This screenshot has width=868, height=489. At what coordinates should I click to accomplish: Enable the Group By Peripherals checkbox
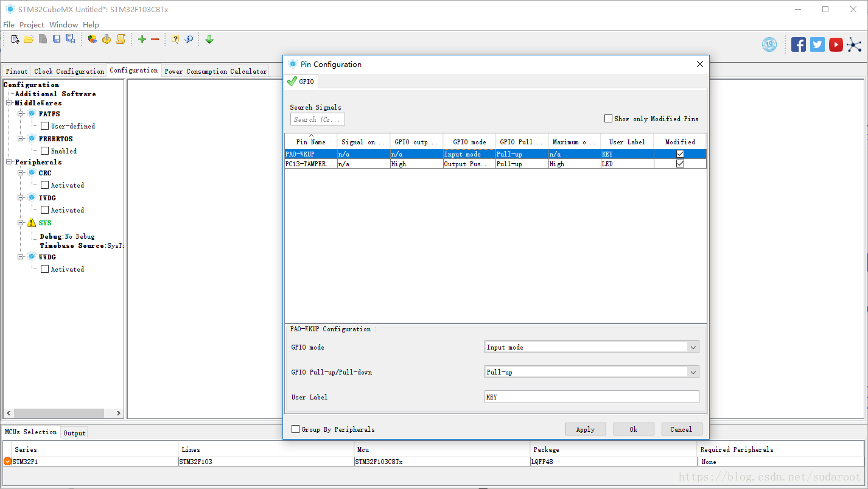(x=296, y=429)
